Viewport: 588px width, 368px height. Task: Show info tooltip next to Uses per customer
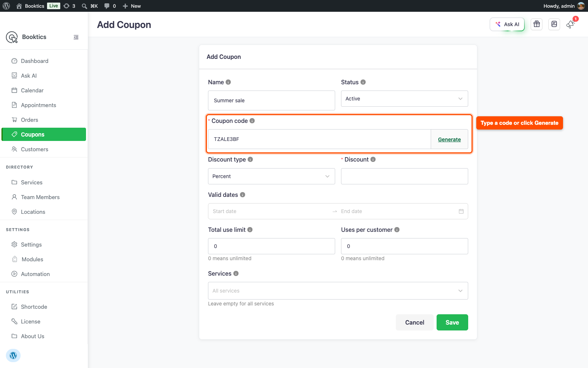point(397,230)
